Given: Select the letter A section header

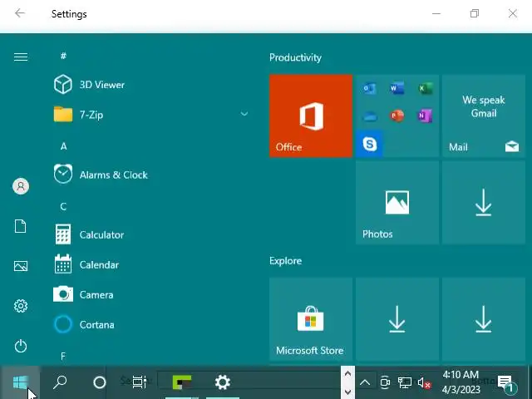Looking at the screenshot, I should click(63, 146).
